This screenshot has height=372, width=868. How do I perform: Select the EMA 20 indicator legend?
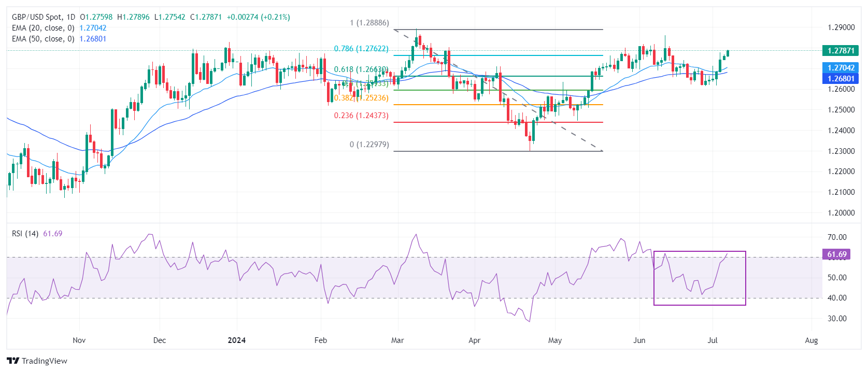[x=59, y=28]
